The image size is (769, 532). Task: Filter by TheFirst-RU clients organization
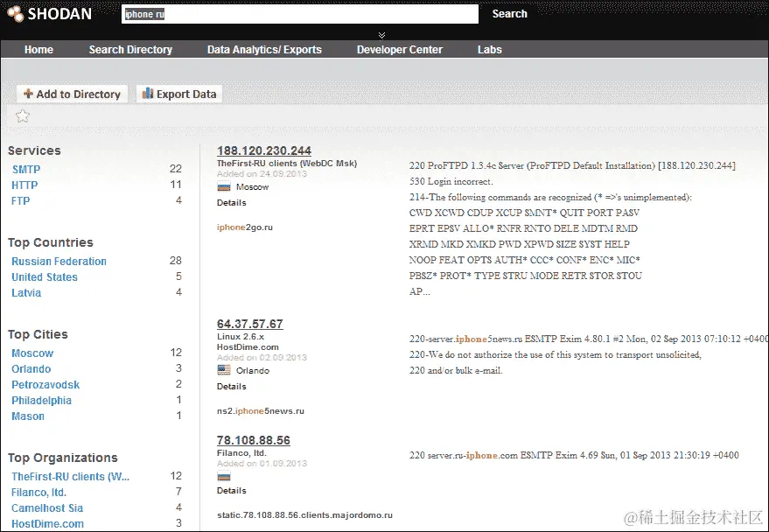point(71,476)
